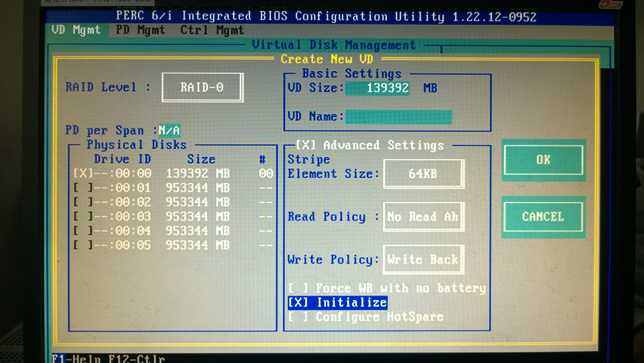Focus the empty VD Name field
The image size is (644, 363).
click(x=399, y=117)
